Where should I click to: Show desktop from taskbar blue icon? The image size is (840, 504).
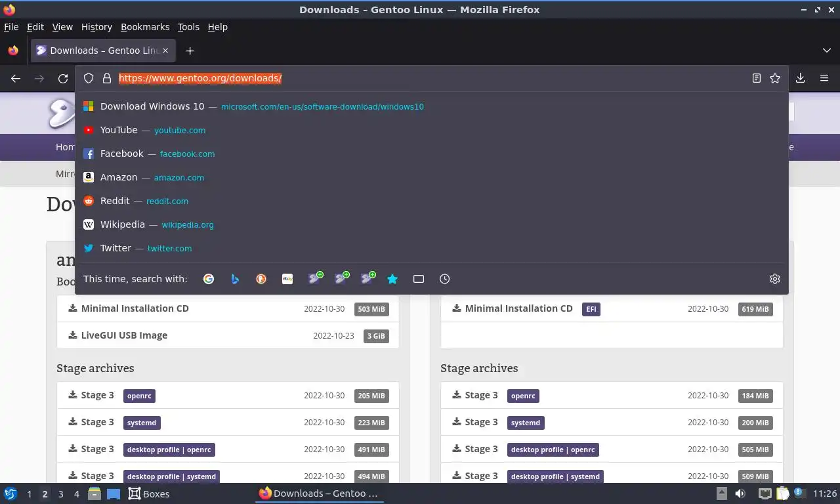[113, 493]
